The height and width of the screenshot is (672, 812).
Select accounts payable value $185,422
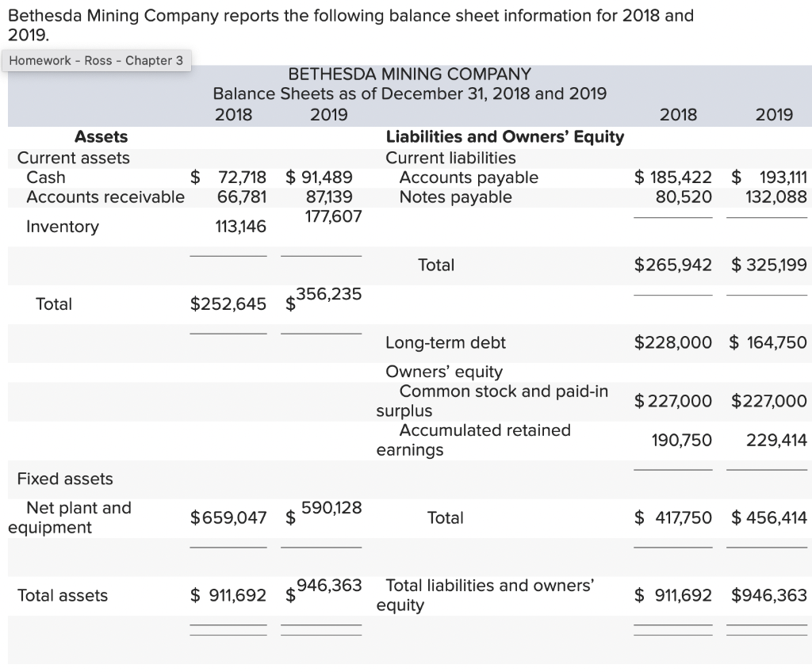click(672, 178)
